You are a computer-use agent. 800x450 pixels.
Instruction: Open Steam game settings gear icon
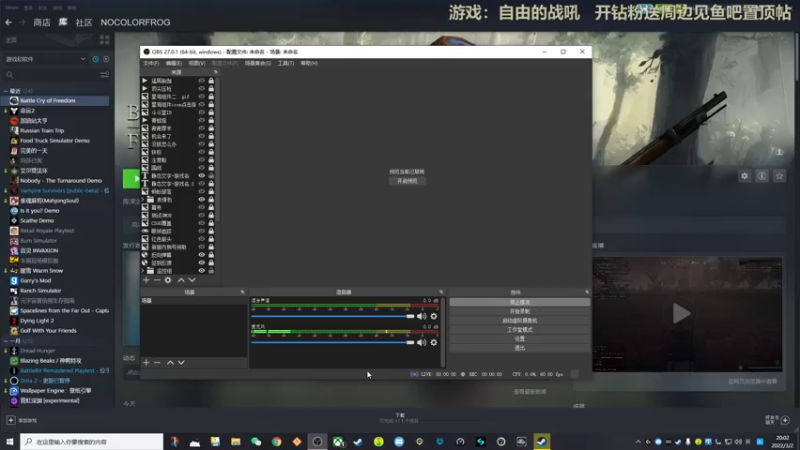pos(744,176)
